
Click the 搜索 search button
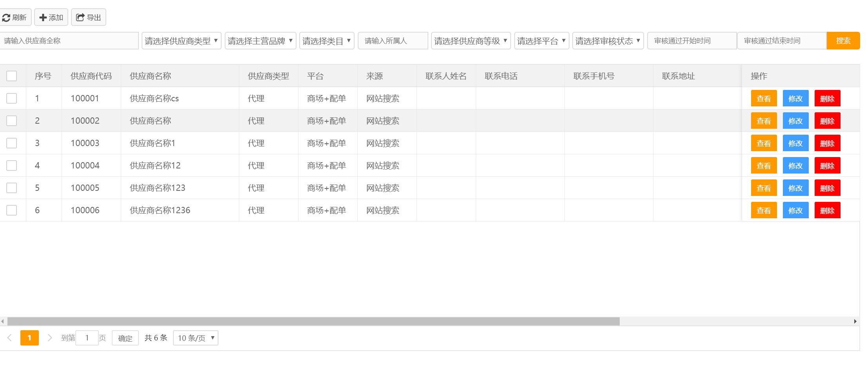[x=843, y=40]
